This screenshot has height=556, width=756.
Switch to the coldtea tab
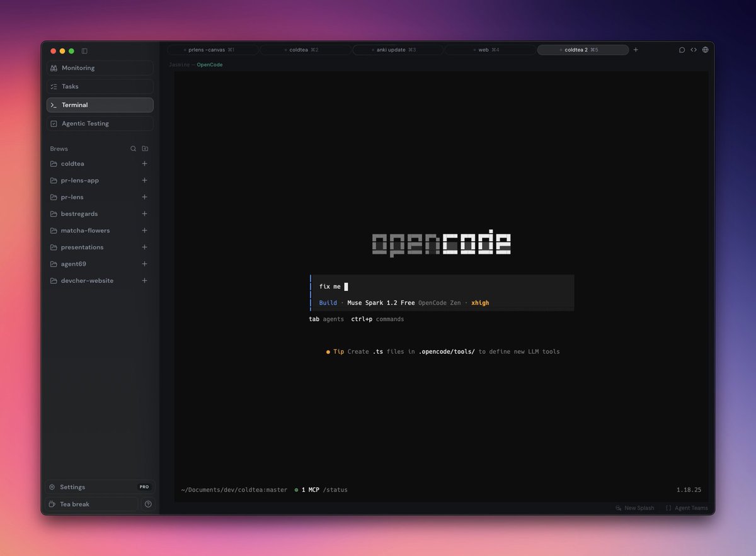point(306,50)
